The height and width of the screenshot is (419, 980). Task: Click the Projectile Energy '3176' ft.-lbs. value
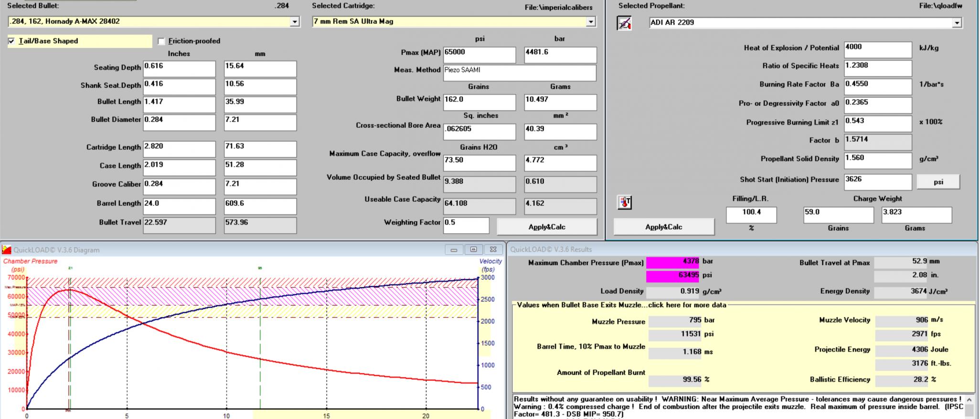pos(902,364)
